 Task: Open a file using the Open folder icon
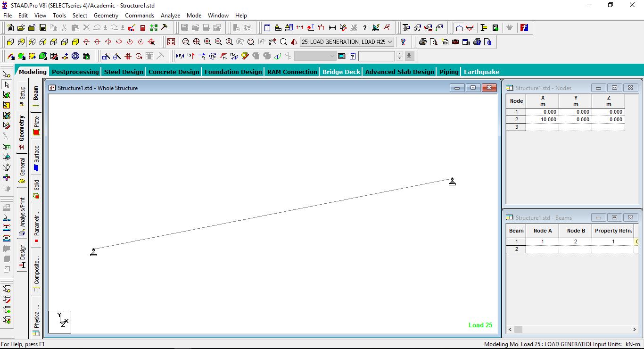[21, 28]
